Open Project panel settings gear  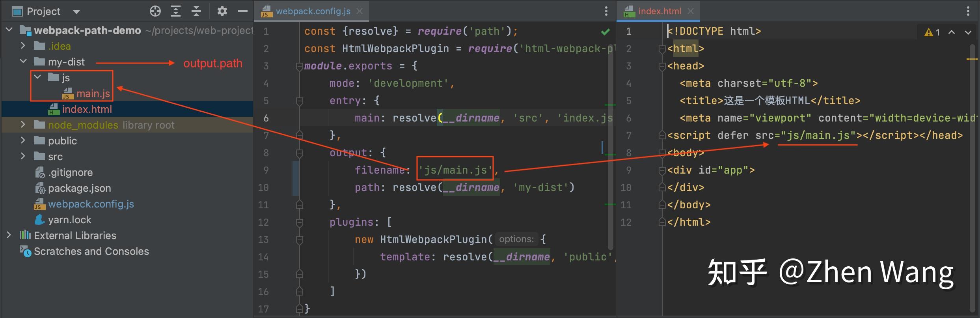(x=222, y=11)
